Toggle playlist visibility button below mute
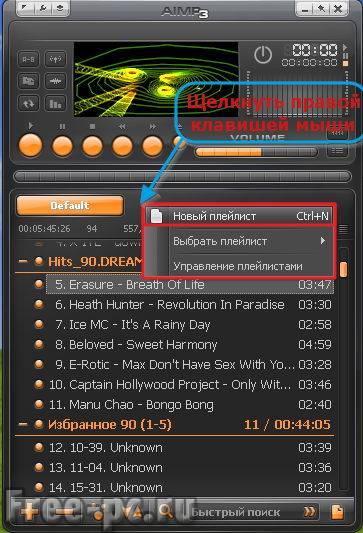Viewport: 363px width, 533px height. pyautogui.click(x=337, y=151)
